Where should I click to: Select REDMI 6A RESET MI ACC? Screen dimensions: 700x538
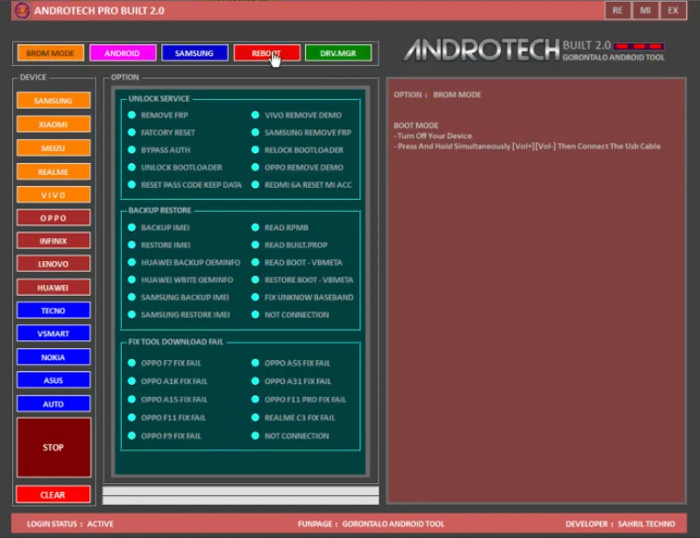pyautogui.click(x=302, y=185)
